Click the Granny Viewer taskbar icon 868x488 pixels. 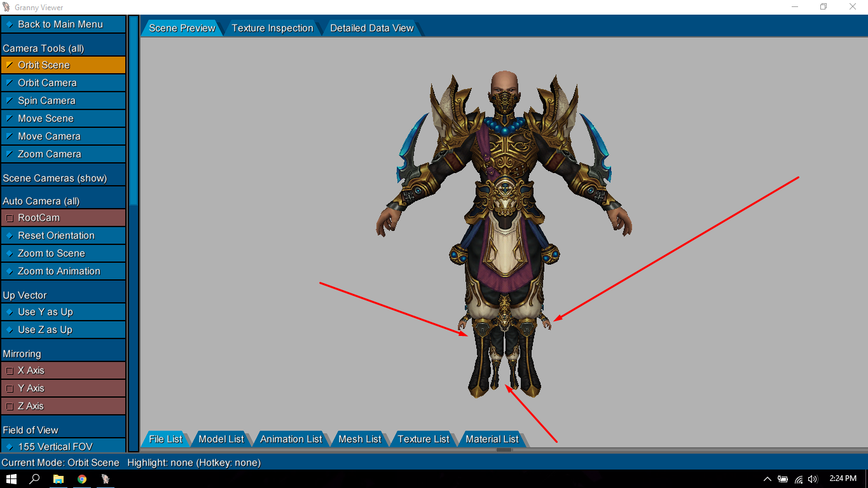106,479
